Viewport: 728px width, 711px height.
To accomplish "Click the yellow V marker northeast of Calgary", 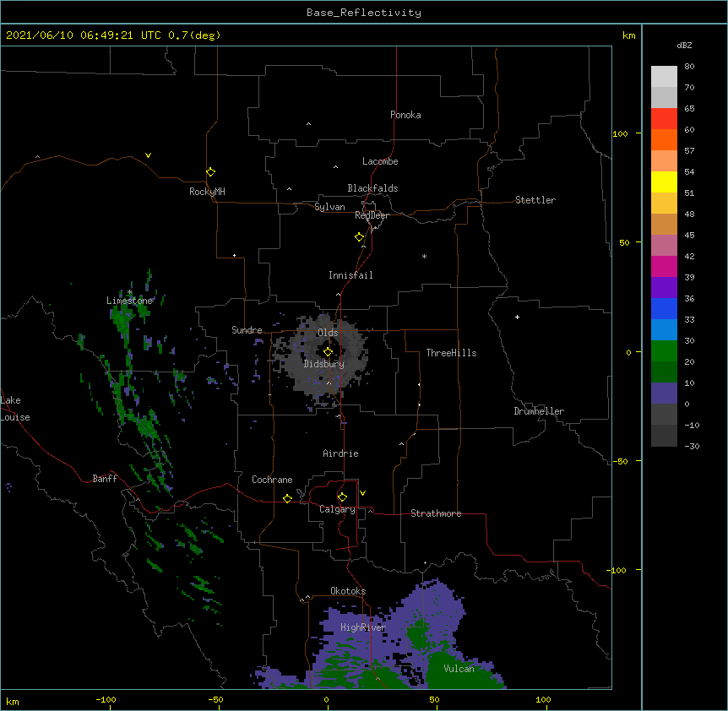I will click(x=362, y=493).
